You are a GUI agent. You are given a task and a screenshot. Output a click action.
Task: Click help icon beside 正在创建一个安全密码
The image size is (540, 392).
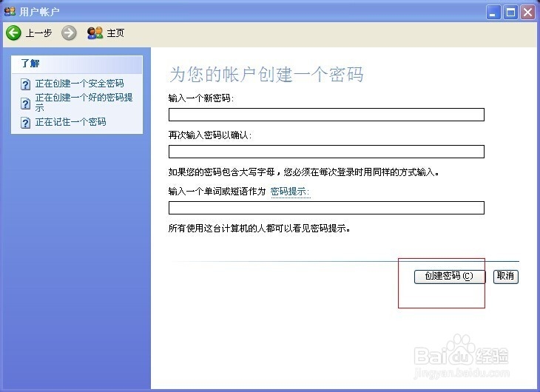point(25,84)
